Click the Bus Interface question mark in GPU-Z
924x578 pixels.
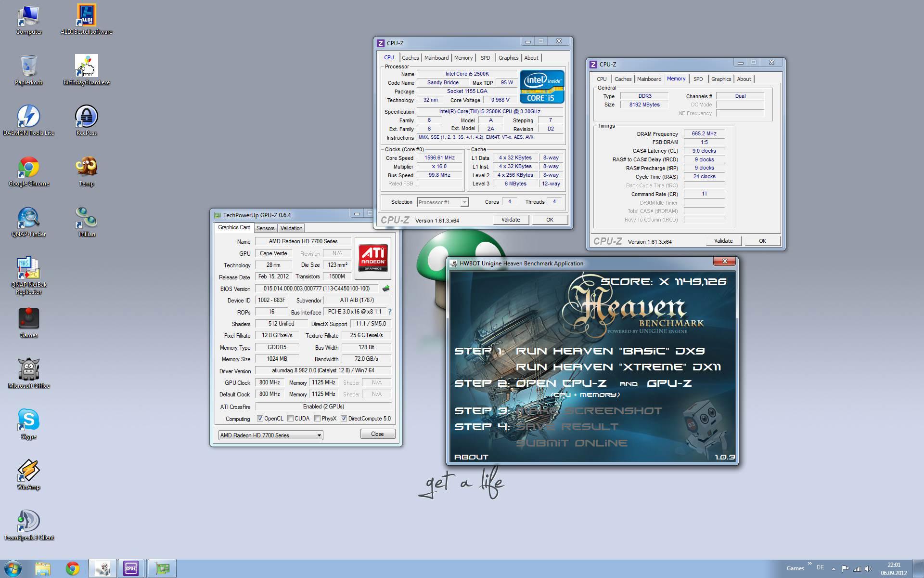(x=390, y=312)
